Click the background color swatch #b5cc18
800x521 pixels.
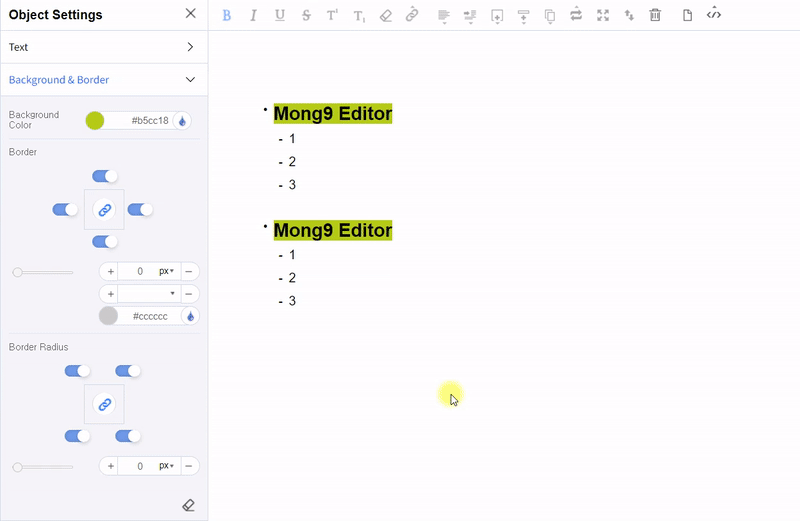point(95,121)
